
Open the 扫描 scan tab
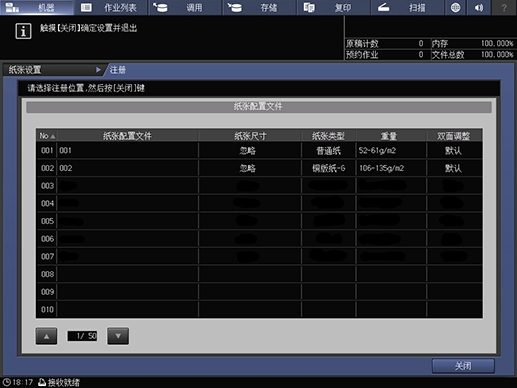pyautogui.click(x=408, y=7)
